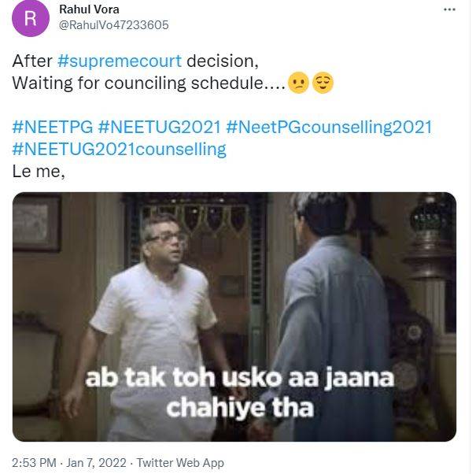This screenshot has width=476, height=474.
Task: Open the tweet's three-dot more options menu
Action: 449,9
